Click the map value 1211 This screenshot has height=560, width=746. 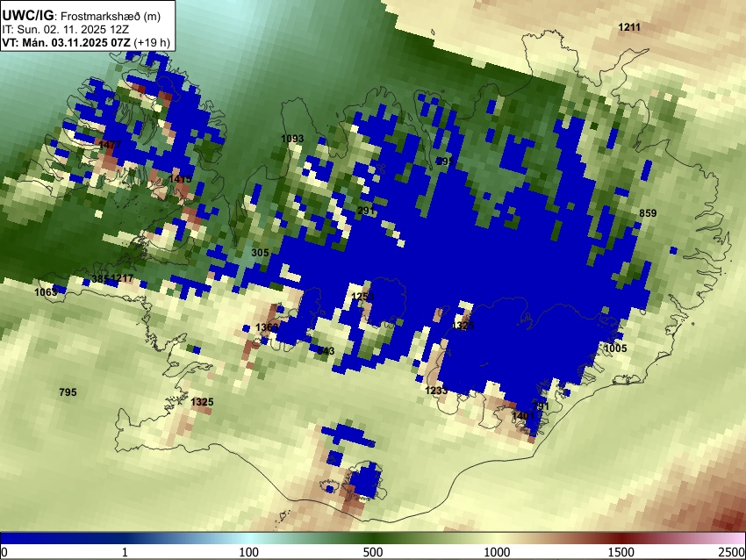[629, 27]
